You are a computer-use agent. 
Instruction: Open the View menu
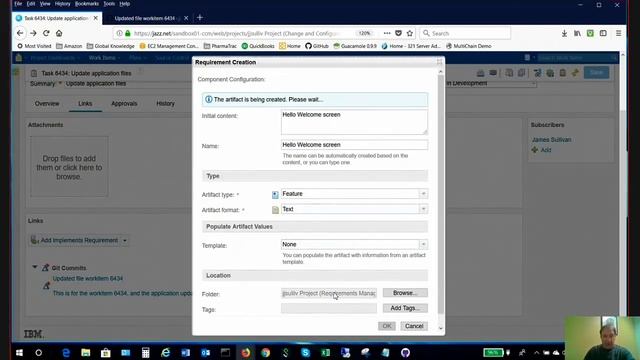pos(45,4)
